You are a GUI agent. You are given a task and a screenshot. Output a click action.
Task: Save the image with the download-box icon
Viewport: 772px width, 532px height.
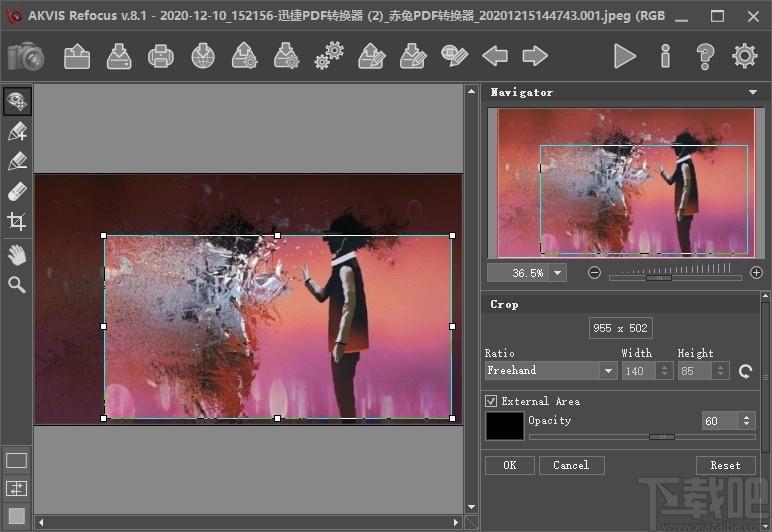pos(119,56)
